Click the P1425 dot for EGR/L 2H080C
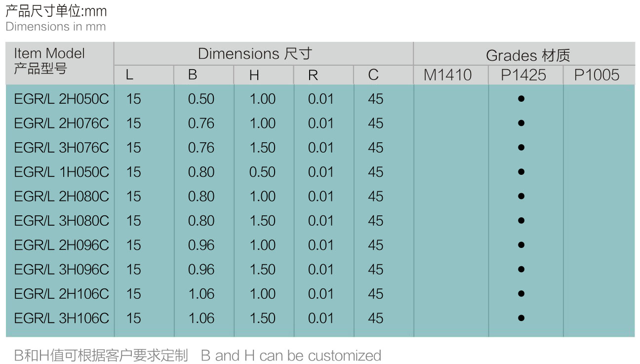The width and height of the screenshot is (640, 364). (521, 196)
